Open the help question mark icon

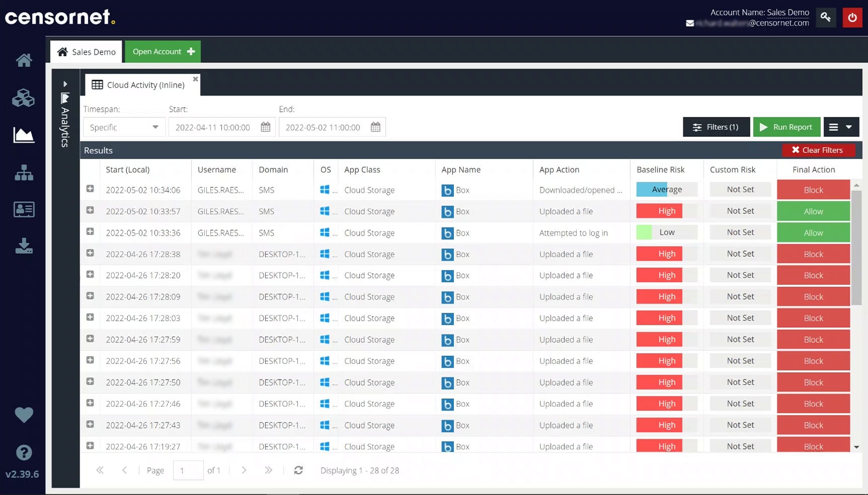pyautogui.click(x=24, y=453)
